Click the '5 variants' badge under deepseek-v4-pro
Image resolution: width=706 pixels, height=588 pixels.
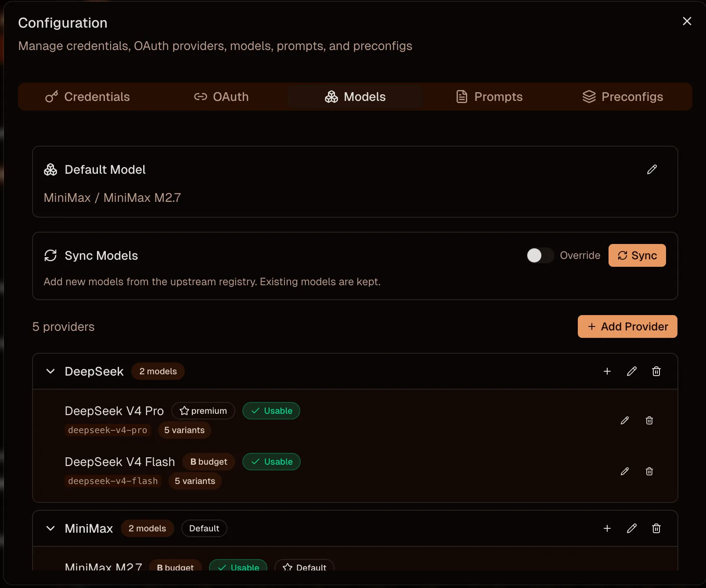pyautogui.click(x=184, y=430)
